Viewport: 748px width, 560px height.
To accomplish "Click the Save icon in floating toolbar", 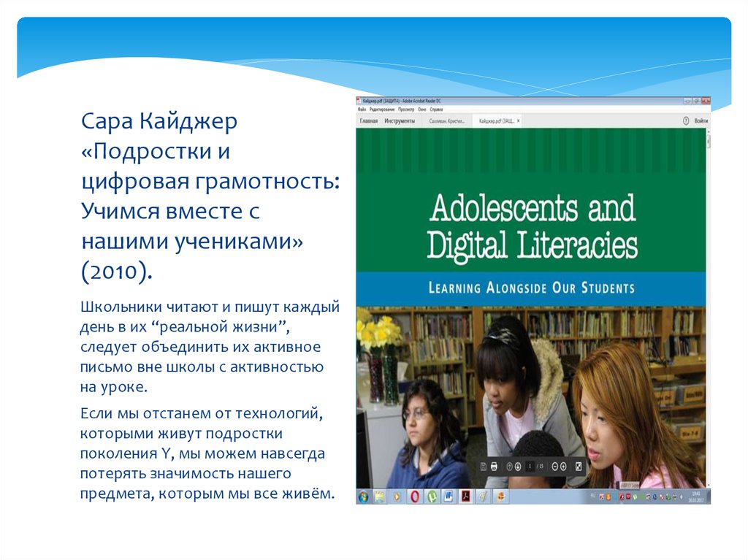I will [x=482, y=466].
